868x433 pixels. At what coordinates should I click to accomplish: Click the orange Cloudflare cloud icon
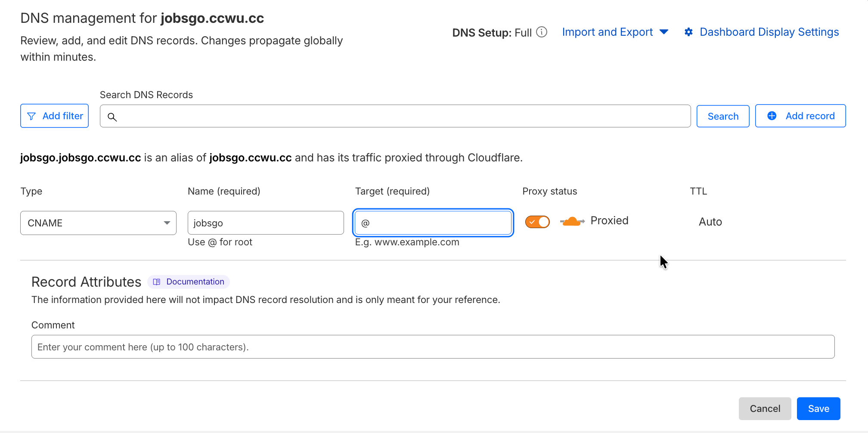(x=572, y=221)
